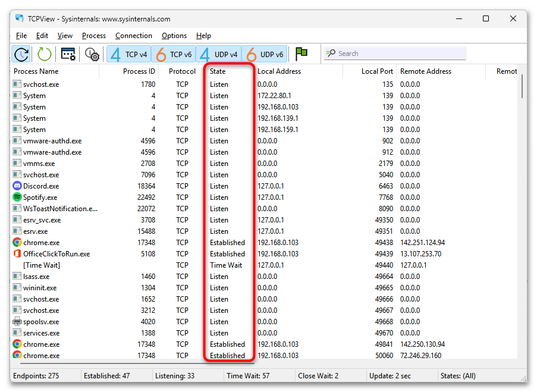The height and width of the screenshot is (392, 537).
Task: Click Process ID 22492 cell
Action: [146, 197]
